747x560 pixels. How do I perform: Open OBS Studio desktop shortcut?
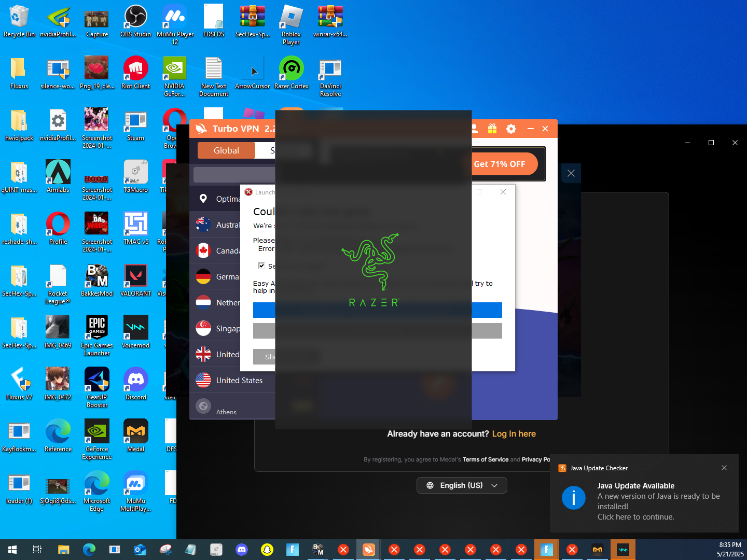[135, 21]
